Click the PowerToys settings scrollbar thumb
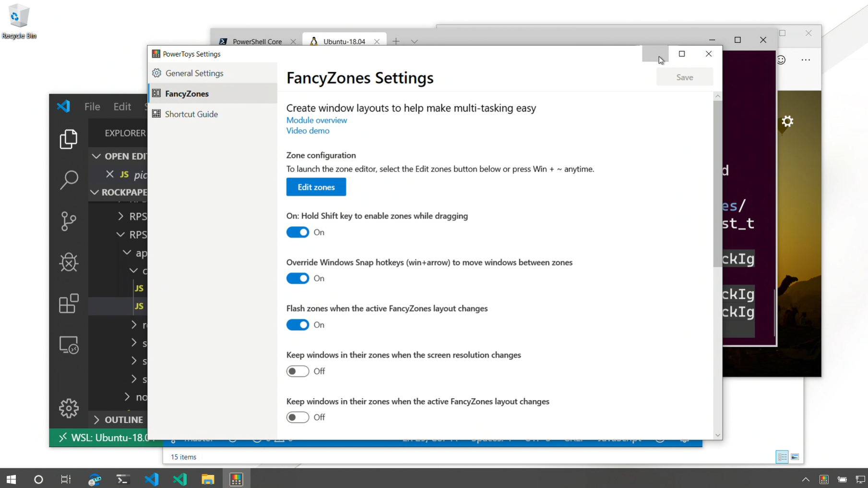This screenshot has height=488, width=868. (x=718, y=183)
